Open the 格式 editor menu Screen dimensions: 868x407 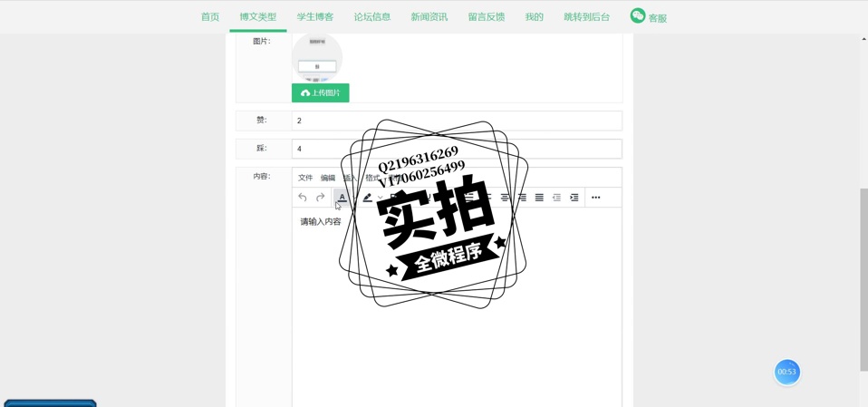tap(372, 178)
